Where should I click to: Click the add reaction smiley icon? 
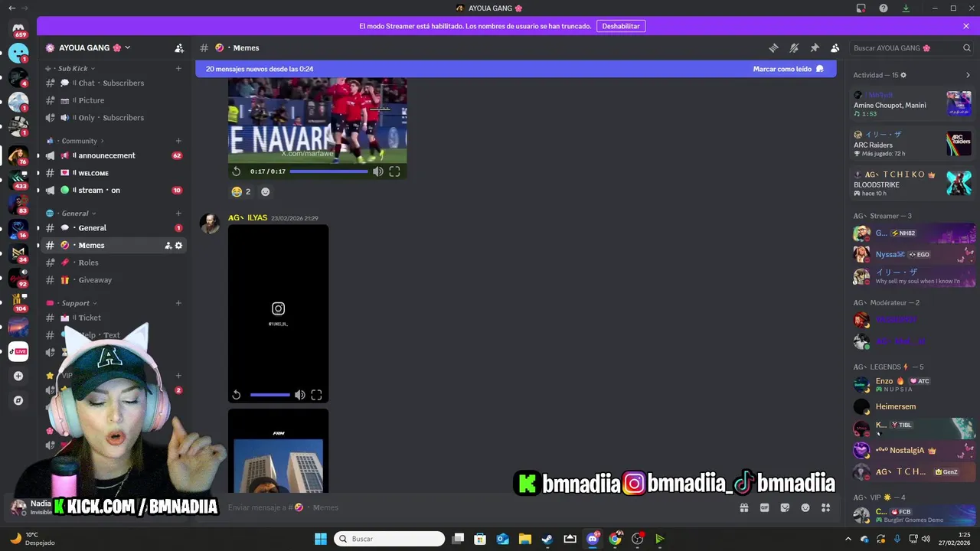(265, 191)
